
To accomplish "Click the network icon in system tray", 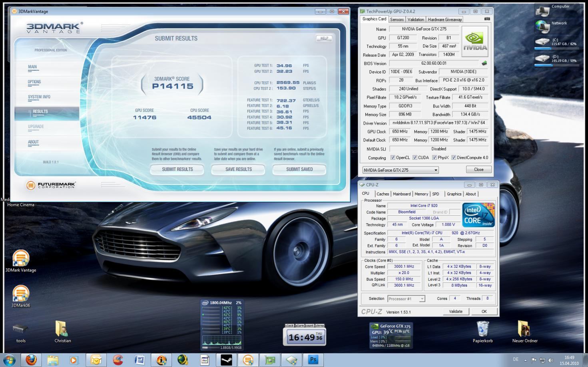I will pyautogui.click(x=542, y=360).
